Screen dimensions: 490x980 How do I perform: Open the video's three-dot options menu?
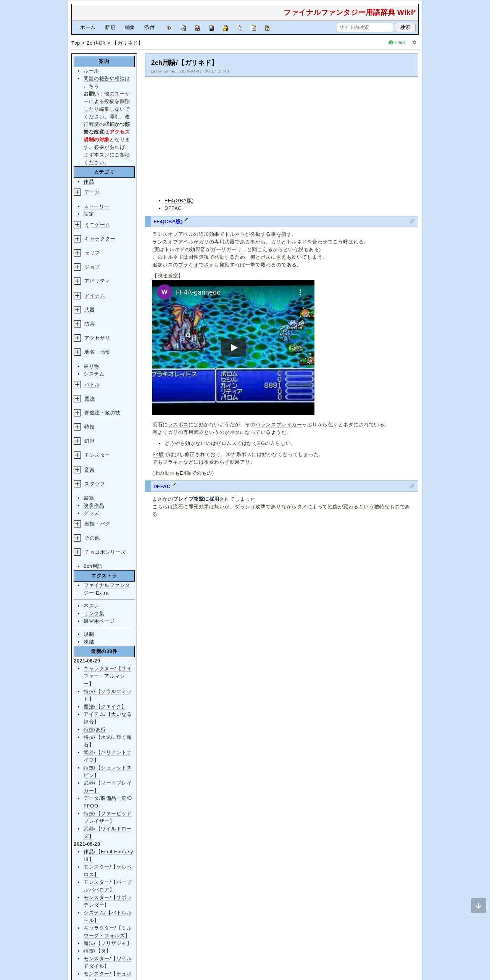click(x=300, y=292)
